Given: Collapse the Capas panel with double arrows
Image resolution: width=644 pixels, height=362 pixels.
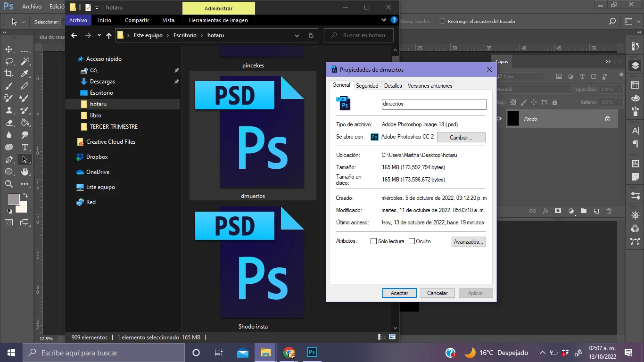Looking at the screenshot, I should pyautogui.click(x=608, y=62).
